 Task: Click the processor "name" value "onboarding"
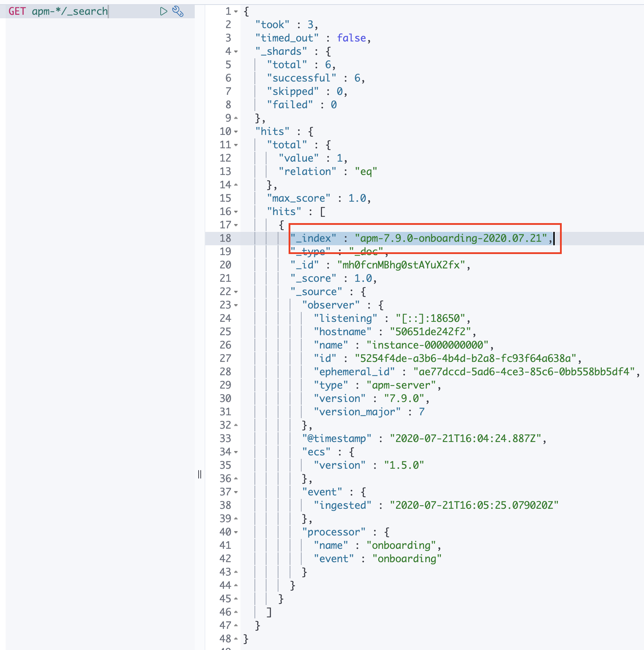point(401,545)
